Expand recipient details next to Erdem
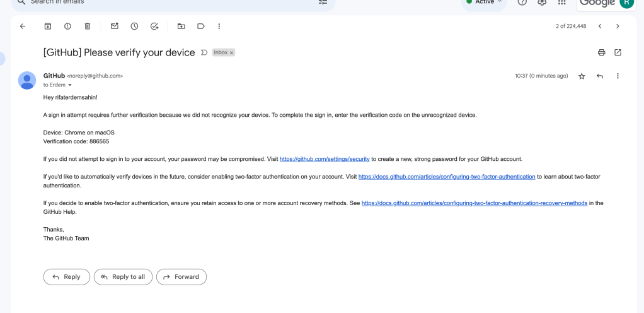644x313 pixels. (x=70, y=85)
